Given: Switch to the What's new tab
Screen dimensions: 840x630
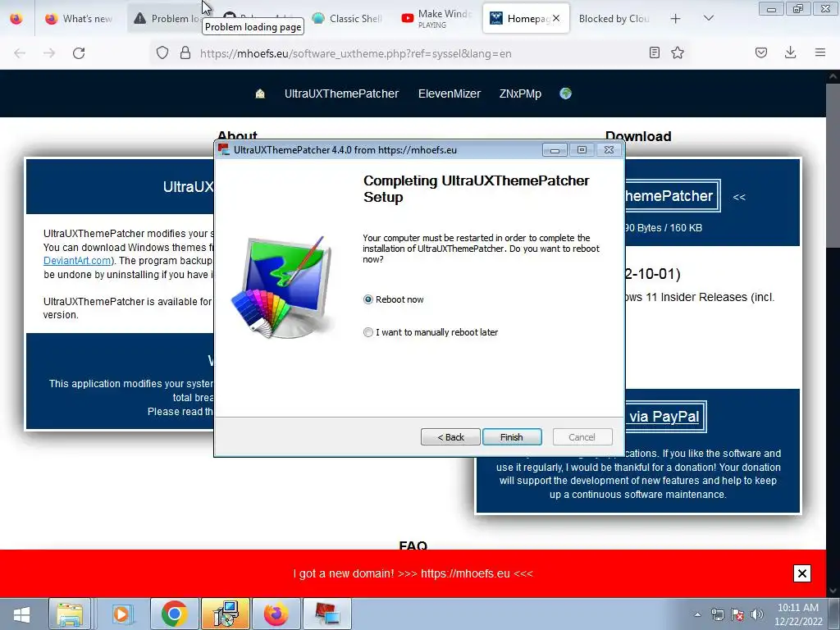Looking at the screenshot, I should coord(80,19).
